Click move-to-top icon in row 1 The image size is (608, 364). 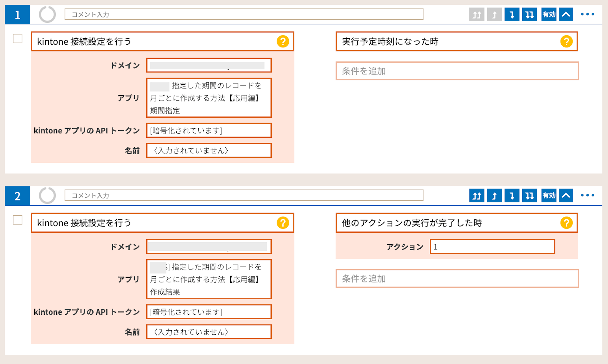click(x=477, y=14)
